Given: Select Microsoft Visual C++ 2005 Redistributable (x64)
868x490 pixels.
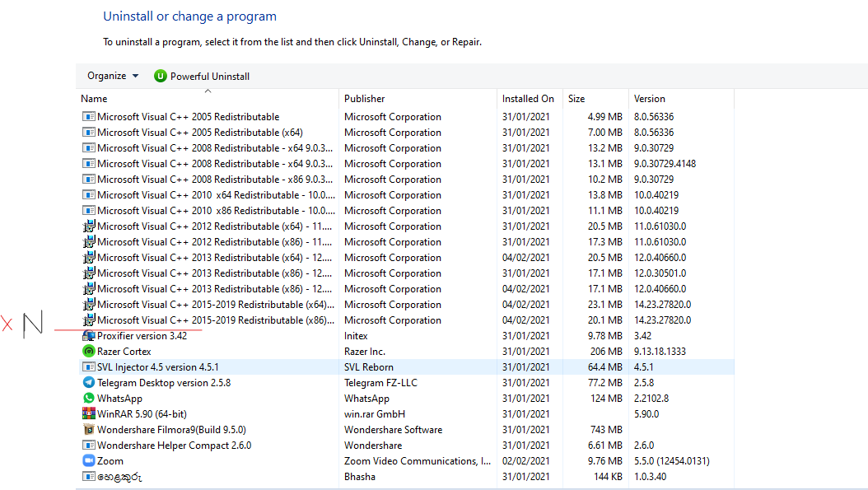Looking at the screenshot, I should pos(199,133).
